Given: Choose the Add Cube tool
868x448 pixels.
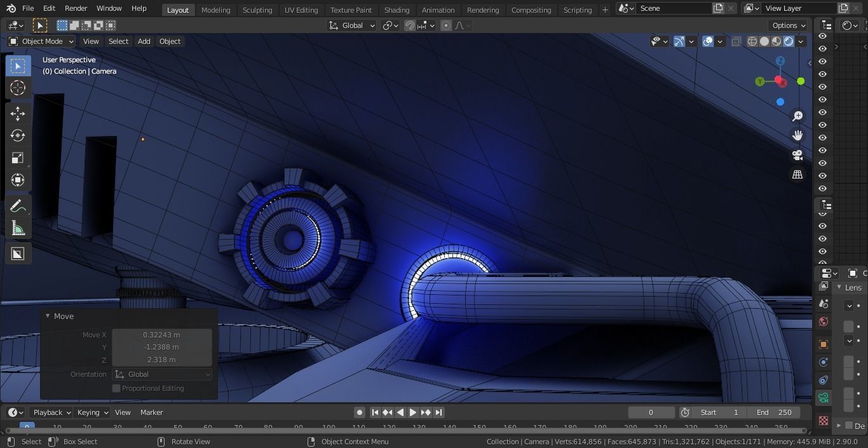Looking at the screenshot, I should pos(18,254).
